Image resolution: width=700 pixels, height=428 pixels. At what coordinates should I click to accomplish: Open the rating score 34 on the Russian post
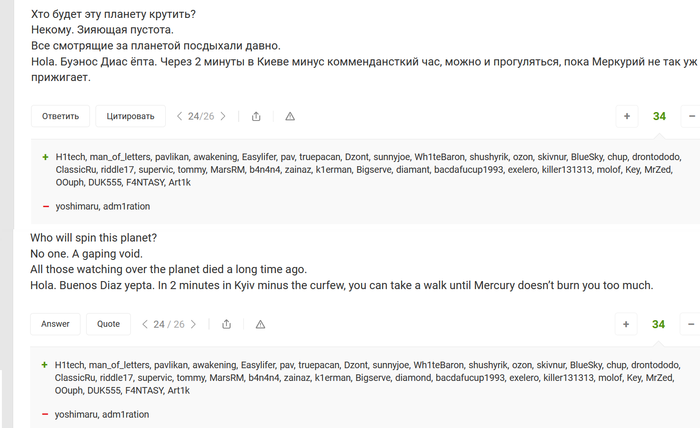point(659,116)
